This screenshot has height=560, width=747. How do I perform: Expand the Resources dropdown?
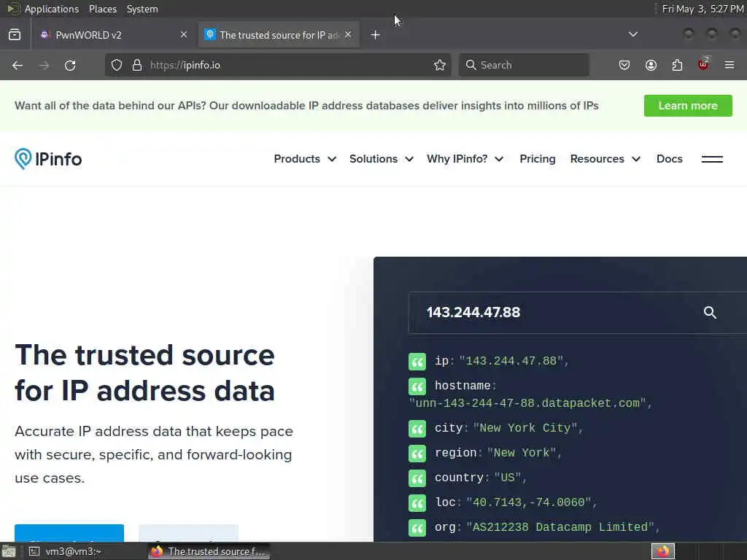pos(605,159)
